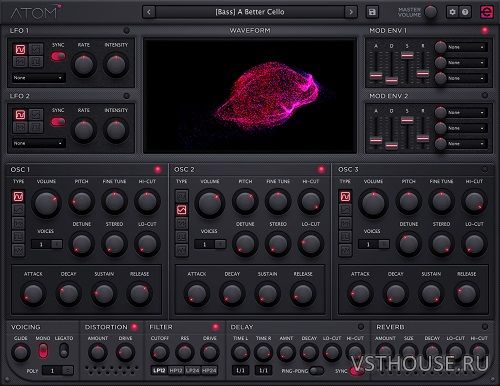
Task: Select sine type for OSC 3
Action: click(x=345, y=196)
